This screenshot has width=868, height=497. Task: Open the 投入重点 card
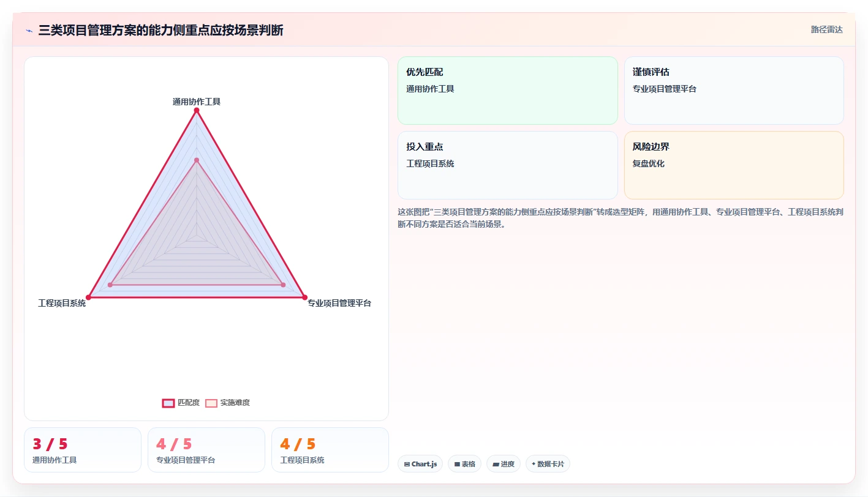(x=508, y=165)
